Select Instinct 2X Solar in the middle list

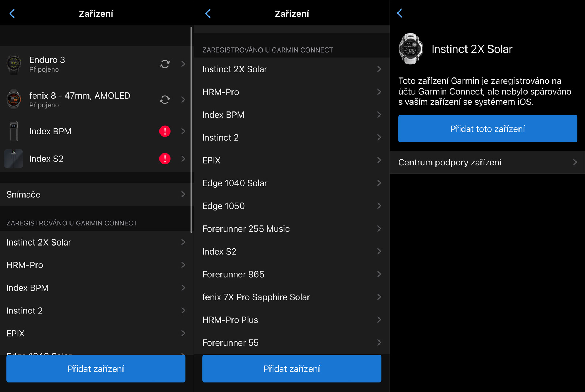(292, 69)
